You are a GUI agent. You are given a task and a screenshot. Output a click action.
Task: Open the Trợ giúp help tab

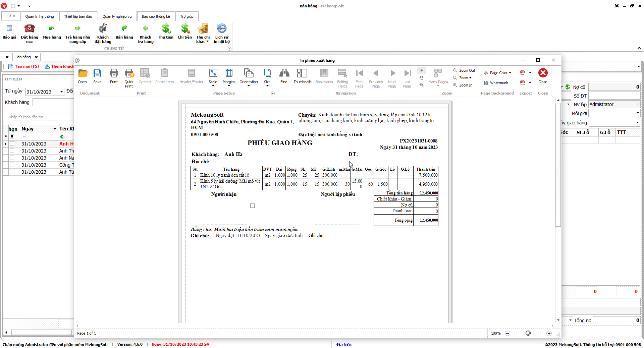click(x=187, y=16)
